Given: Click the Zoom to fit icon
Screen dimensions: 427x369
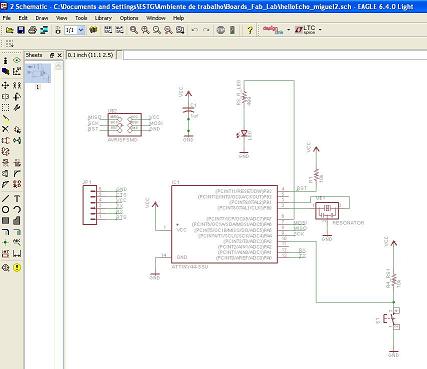Looking at the screenshot, I should tap(134, 30).
